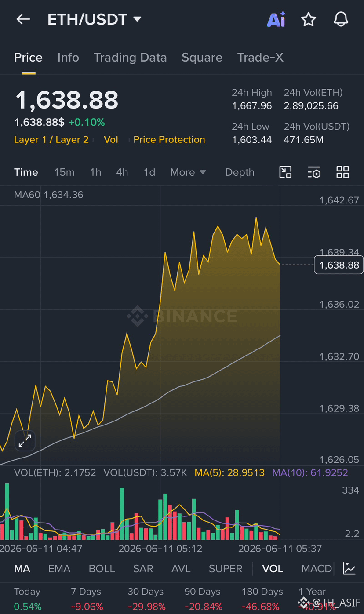Switch to the Info tab

pyautogui.click(x=68, y=58)
